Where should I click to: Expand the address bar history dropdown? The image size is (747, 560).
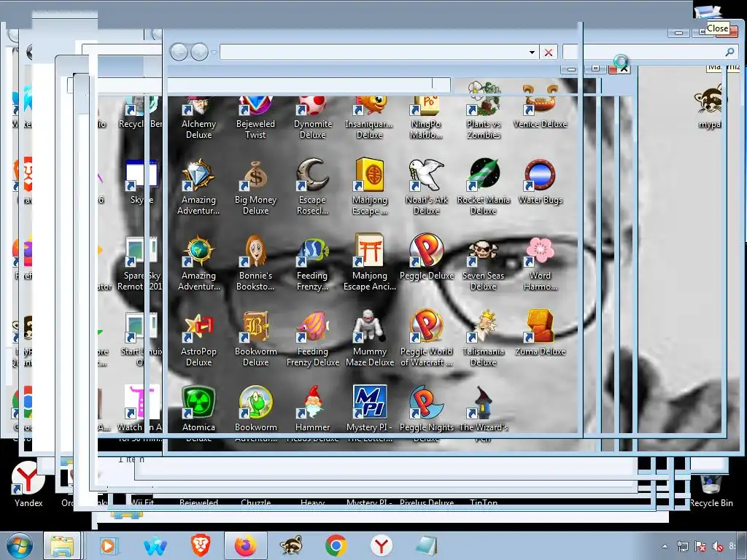coord(532,52)
